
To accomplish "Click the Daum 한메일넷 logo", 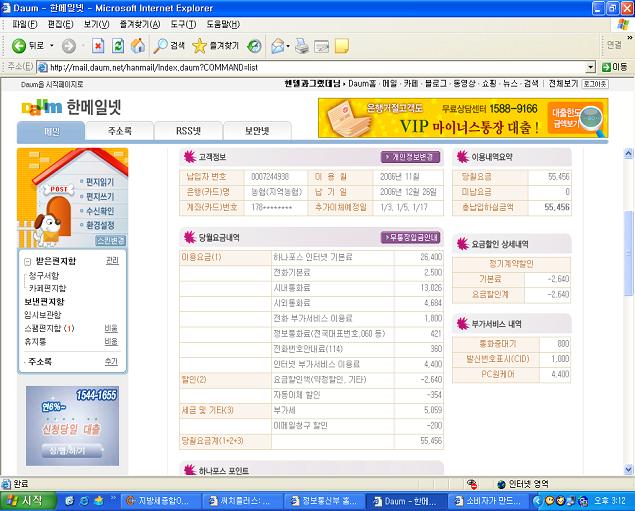I will coord(71,107).
